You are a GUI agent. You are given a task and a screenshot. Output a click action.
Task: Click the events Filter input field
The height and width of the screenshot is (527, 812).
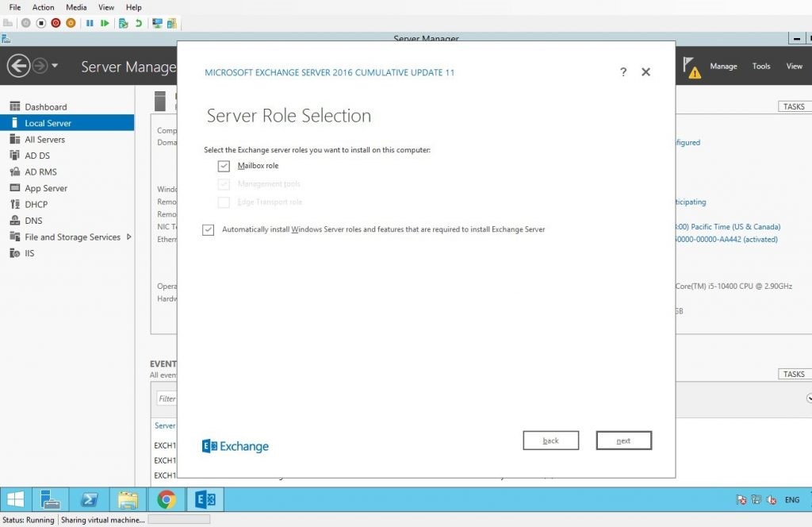click(x=167, y=398)
